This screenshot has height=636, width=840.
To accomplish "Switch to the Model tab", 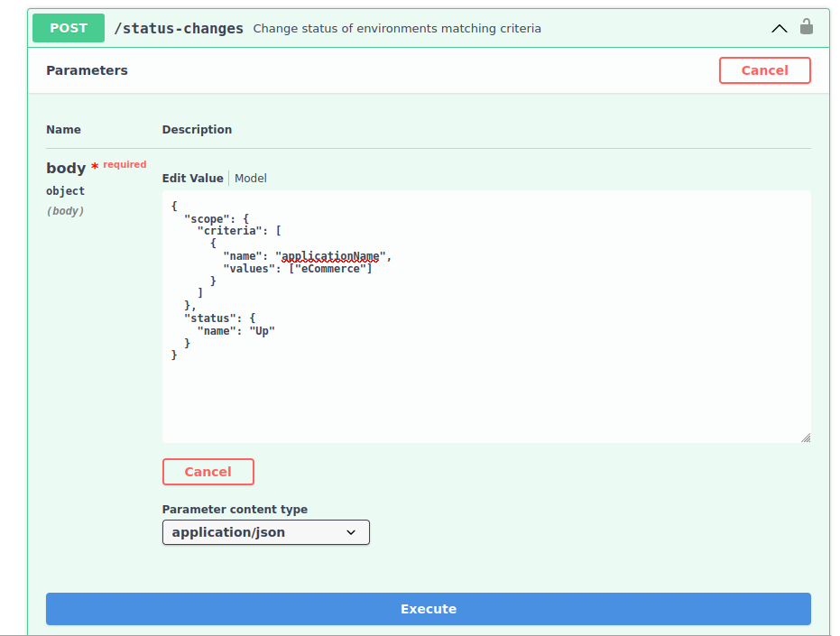I will 251,179.
